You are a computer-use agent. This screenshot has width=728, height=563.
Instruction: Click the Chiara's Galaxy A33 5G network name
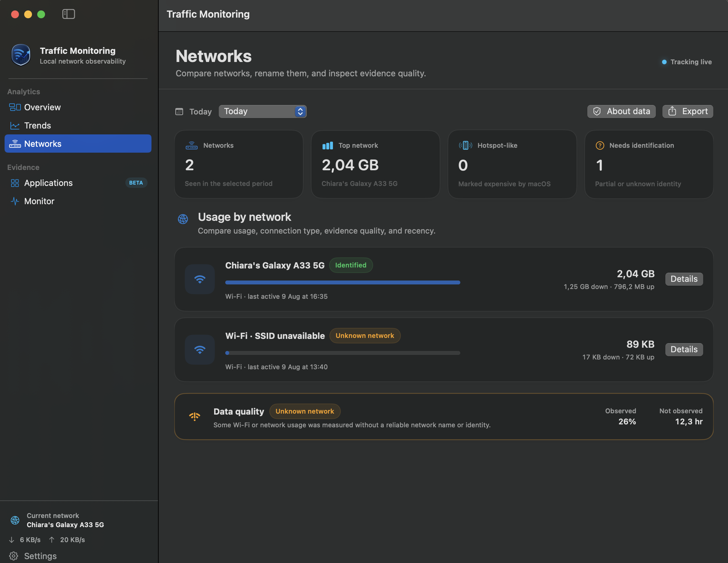tap(275, 266)
